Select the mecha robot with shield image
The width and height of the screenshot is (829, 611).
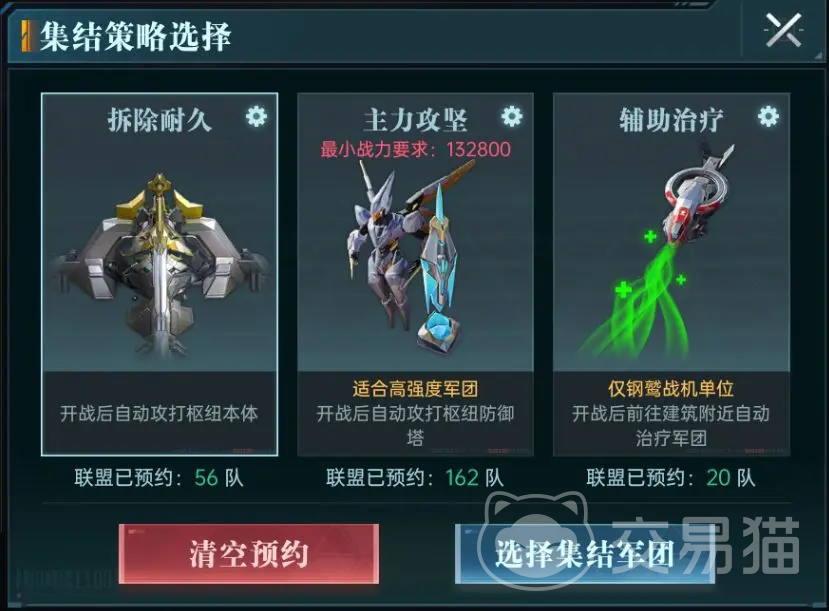pos(408,256)
